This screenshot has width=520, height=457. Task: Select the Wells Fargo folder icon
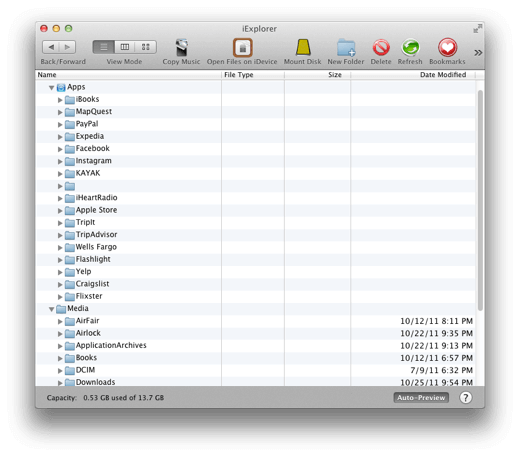point(70,247)
